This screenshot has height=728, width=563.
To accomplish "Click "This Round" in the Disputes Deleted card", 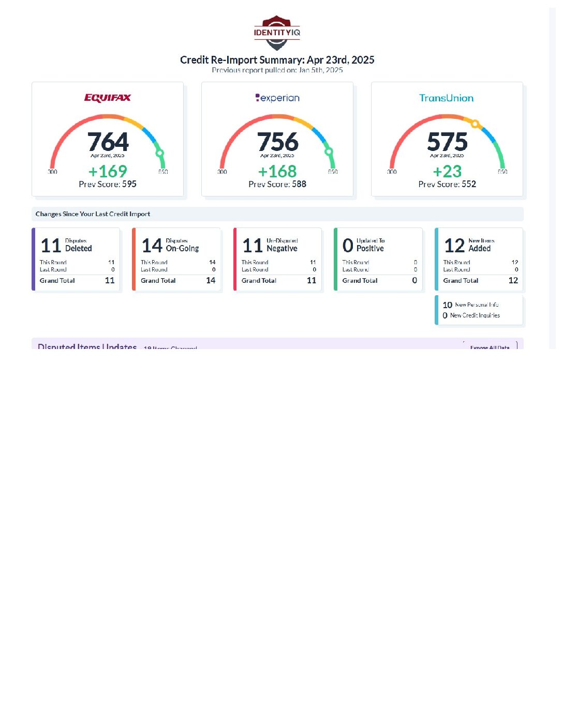I will click(x=53, y=262).
